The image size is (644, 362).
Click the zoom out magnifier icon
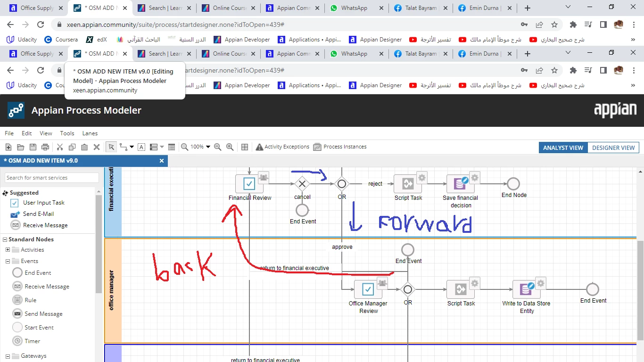tap(218, 147)
